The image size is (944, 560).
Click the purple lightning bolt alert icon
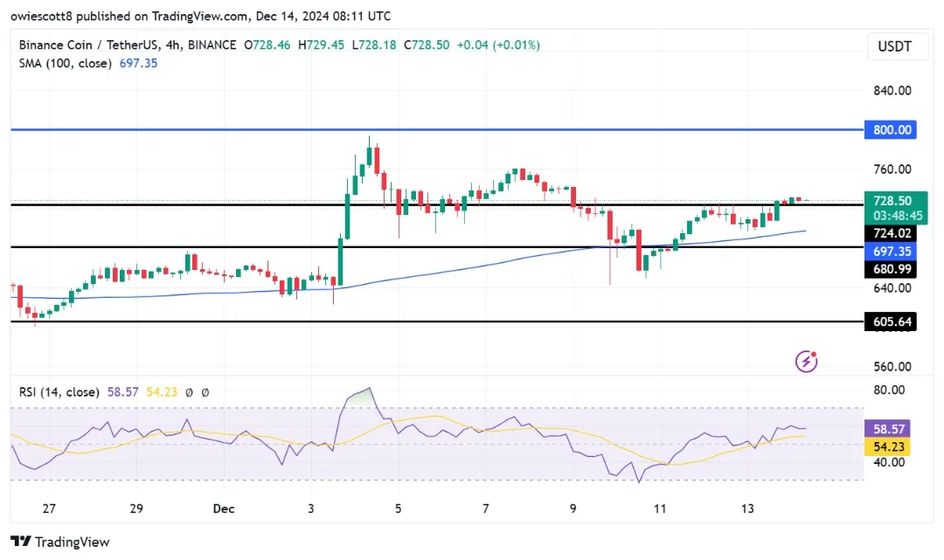point(806,361)
